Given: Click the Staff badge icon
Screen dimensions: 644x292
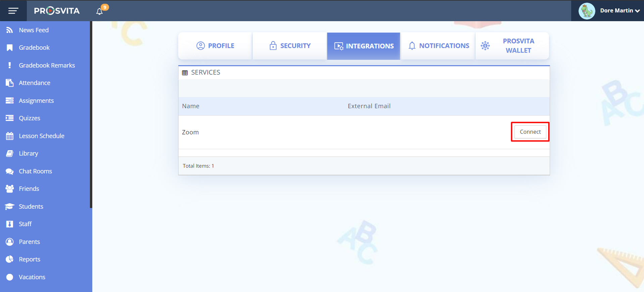Looking at the screenshot, I should [10, 224].
